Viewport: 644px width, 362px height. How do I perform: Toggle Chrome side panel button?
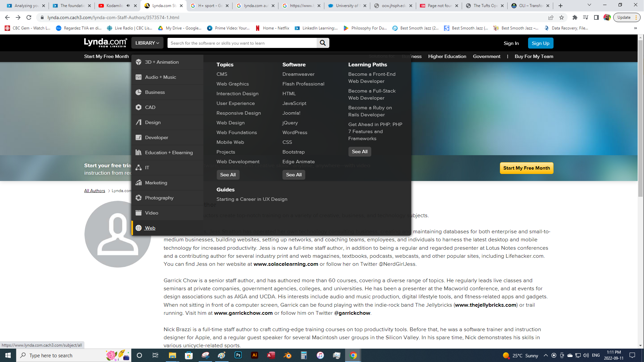[596, 17]
